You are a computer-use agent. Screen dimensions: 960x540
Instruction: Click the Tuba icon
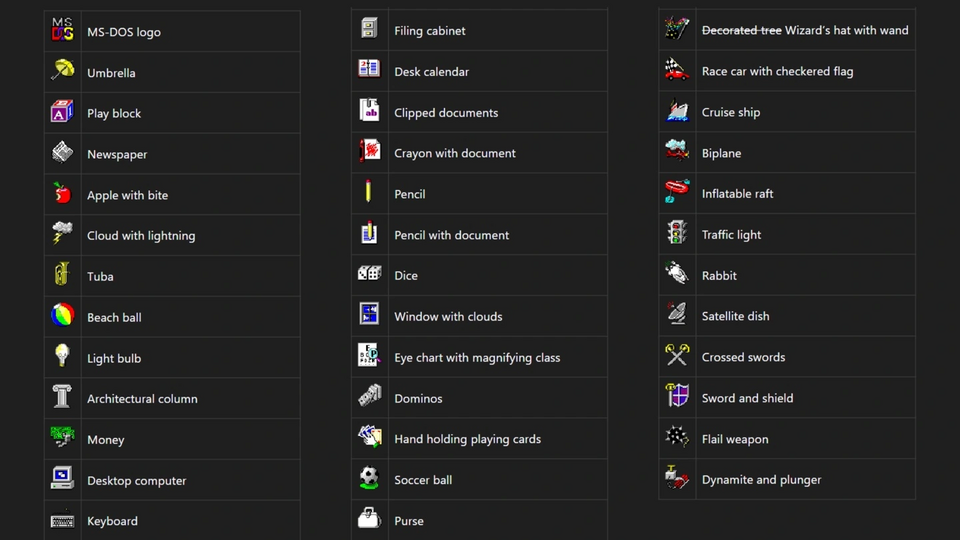pyautogui.click(x=62, y=274)
